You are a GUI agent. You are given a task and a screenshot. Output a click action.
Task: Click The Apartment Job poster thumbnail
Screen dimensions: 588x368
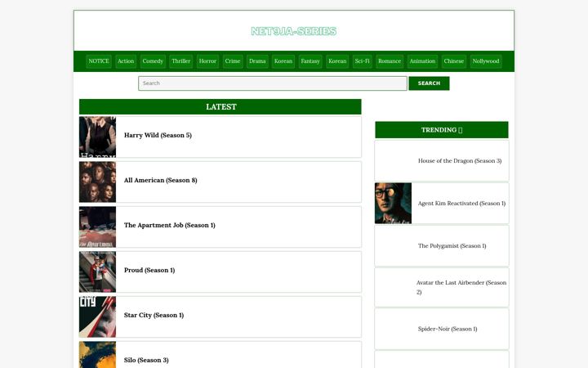tap(97, 227)
